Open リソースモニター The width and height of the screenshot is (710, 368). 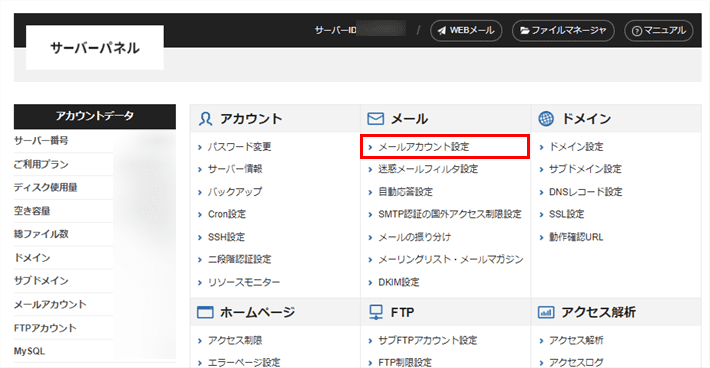(x=244, y=282)
